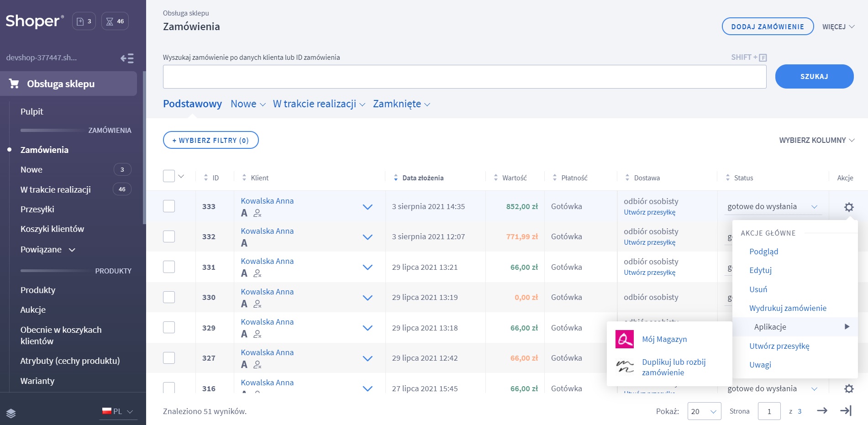Open the in-progress hourglass badge showing 46
Screen dimensions: 868x425
115,21
